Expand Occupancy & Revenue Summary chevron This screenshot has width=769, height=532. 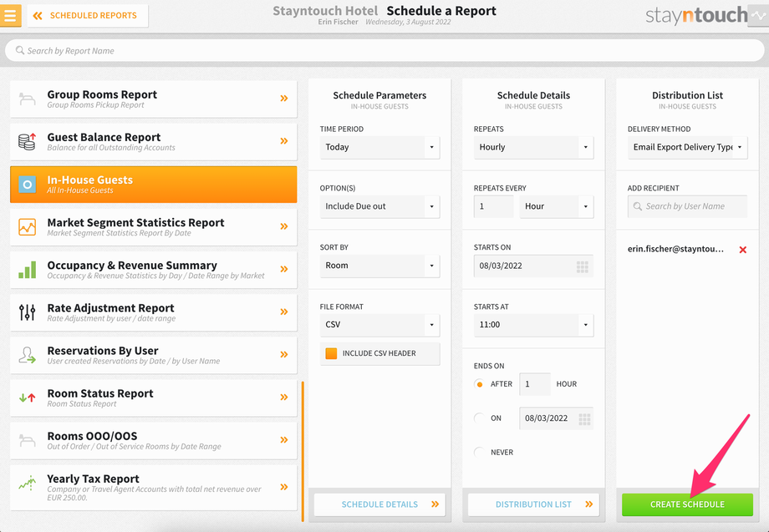click(x=284, y=269)
